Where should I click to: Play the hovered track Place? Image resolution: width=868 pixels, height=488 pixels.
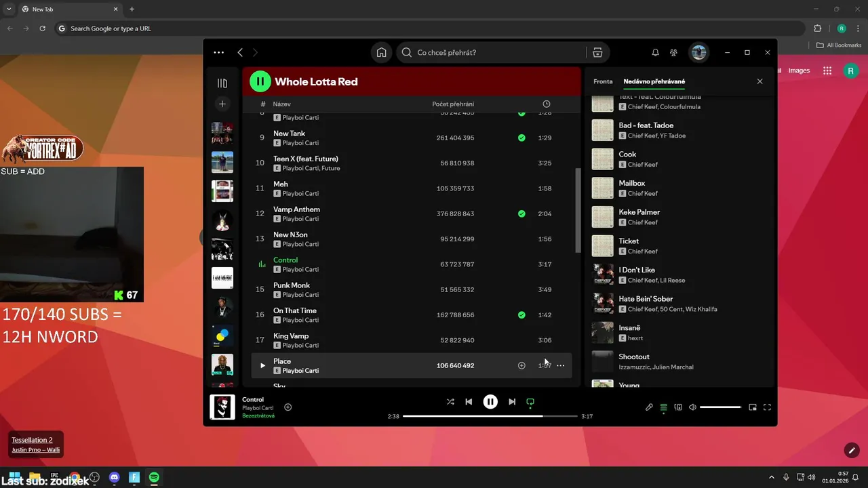pyautogui.click(x=263, y=365)
